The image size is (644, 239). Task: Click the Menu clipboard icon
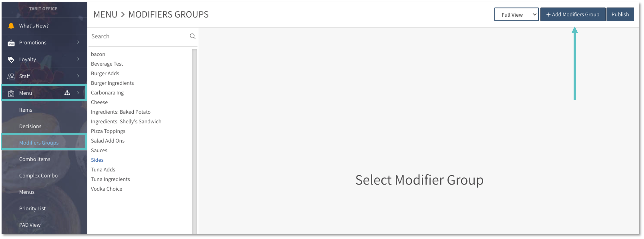click(x=11, y=93)
